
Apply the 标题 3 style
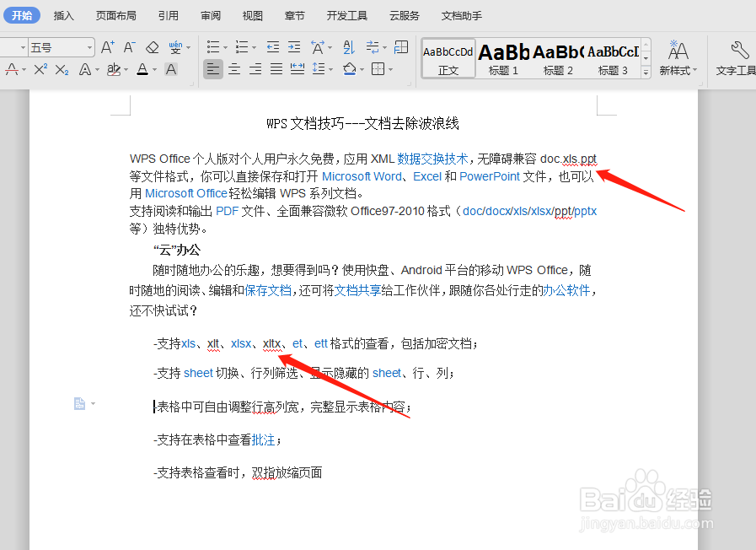[x=613, y=58]
